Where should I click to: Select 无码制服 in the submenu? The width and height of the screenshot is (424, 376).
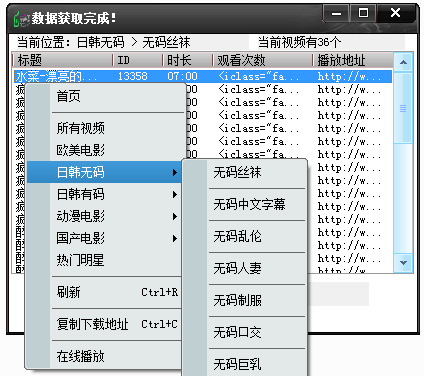point(245,300)
